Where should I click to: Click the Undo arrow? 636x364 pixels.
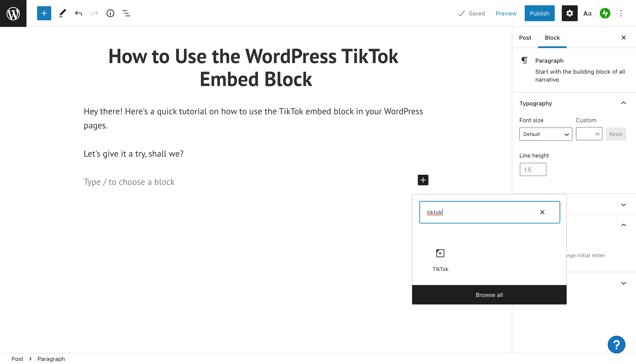coord(78,13)
